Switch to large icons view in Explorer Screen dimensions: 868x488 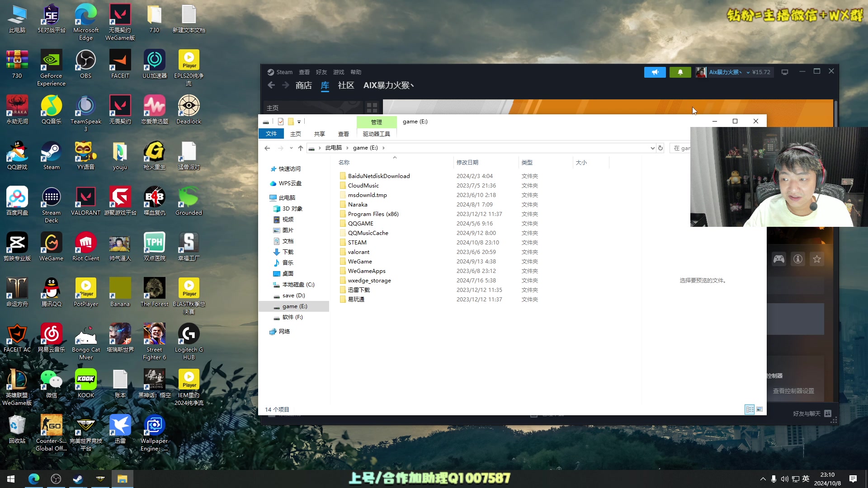(x=759, y=409)
